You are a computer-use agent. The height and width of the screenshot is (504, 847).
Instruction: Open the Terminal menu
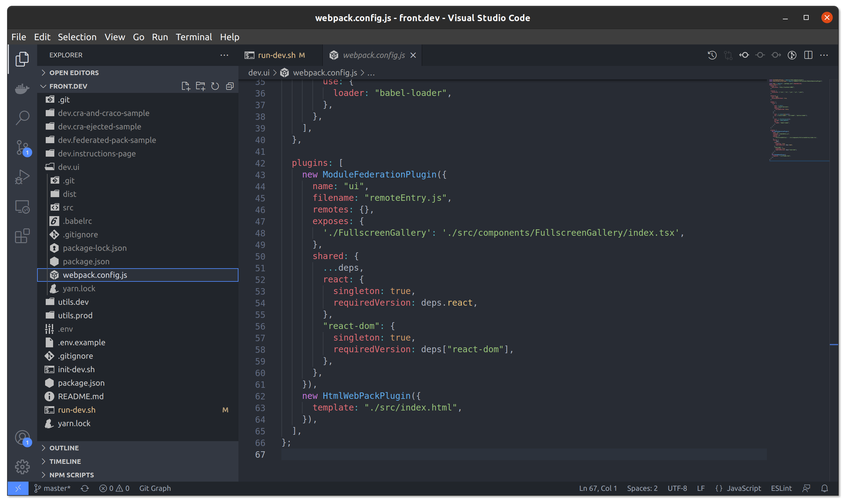pyautogui.click(x=194, y=37)
